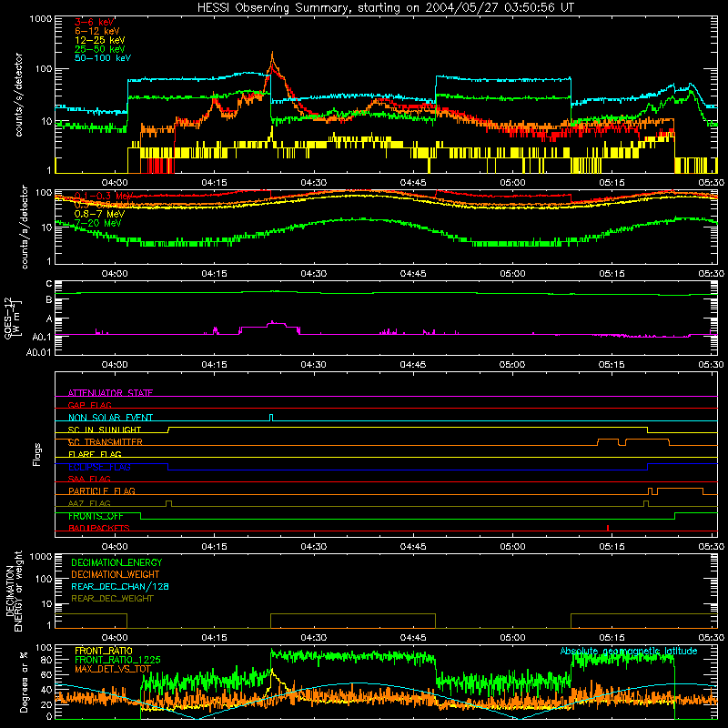
Task: Click the DECIMATION_ENERGY legend label
Action: (x=116, y=562)
